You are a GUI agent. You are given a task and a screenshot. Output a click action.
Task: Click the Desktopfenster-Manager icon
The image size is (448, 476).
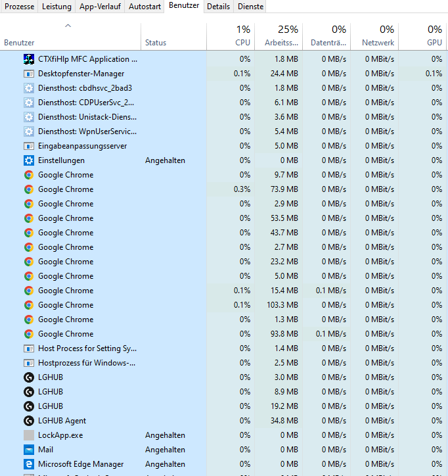29,74
